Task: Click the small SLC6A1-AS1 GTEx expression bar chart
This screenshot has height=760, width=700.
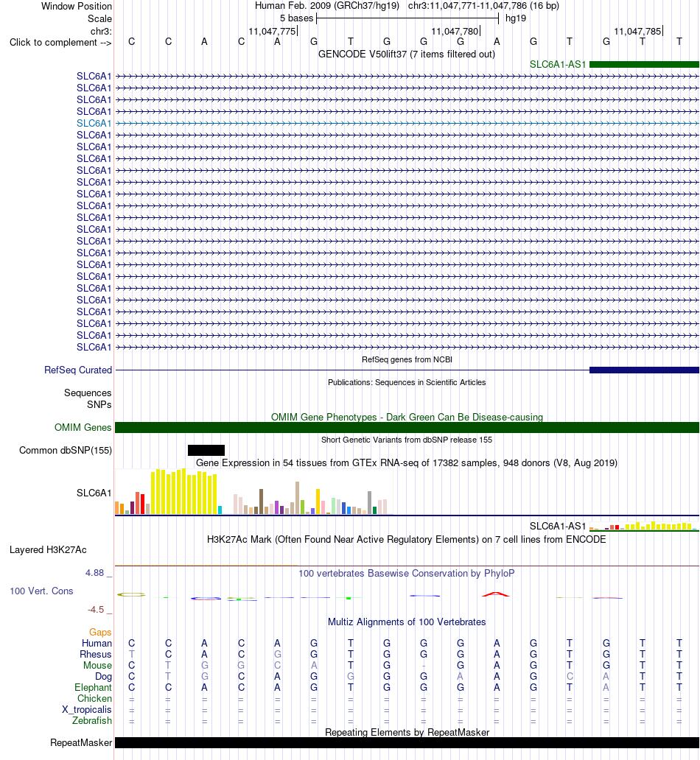Action: click(644, 526)
